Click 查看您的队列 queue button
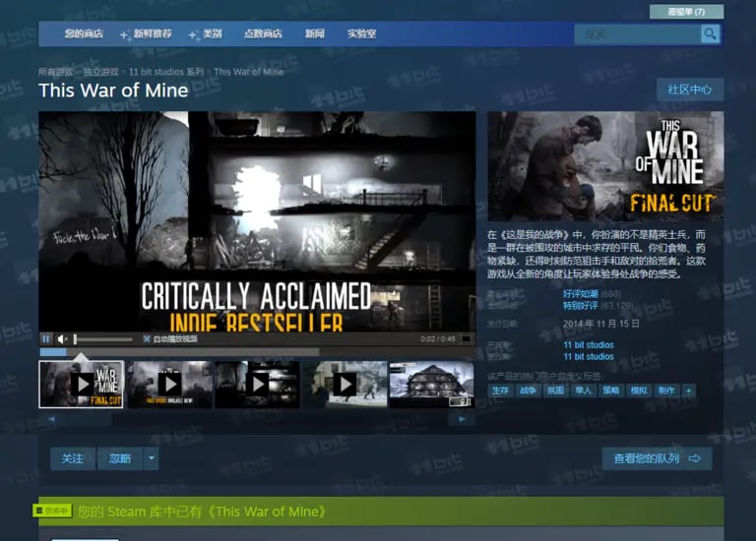 [x=658, y=458]
